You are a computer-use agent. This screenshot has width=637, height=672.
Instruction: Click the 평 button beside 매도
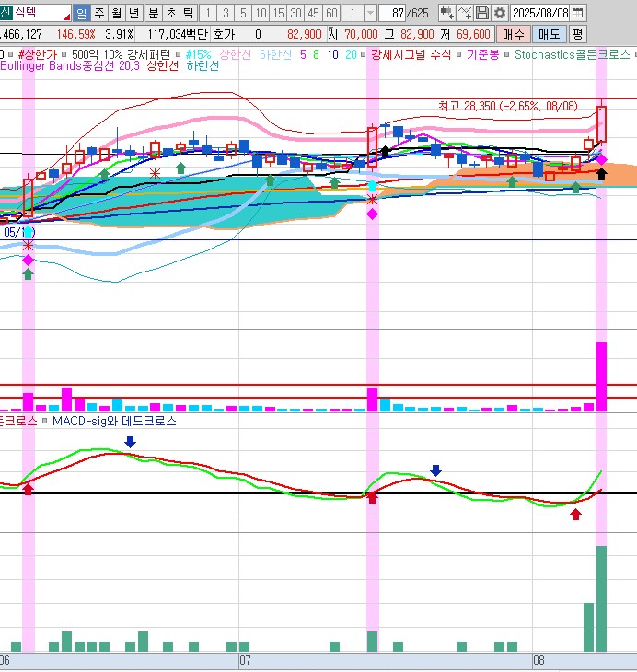[x=577, y=34]
